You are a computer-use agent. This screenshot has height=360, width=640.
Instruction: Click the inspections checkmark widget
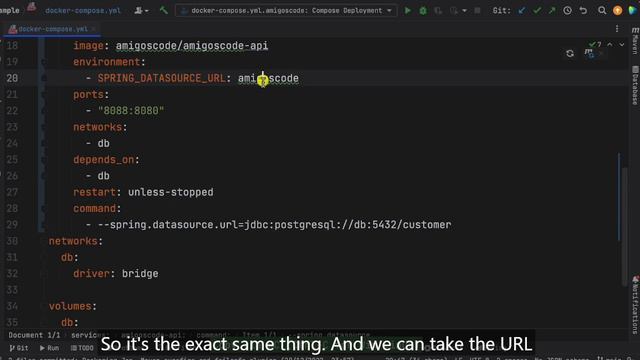pyautogui.click(x=595, y=44)
